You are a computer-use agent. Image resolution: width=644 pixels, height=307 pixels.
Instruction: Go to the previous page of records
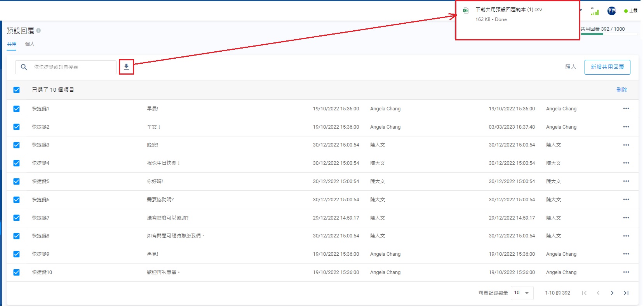click(x=598, y=293)
